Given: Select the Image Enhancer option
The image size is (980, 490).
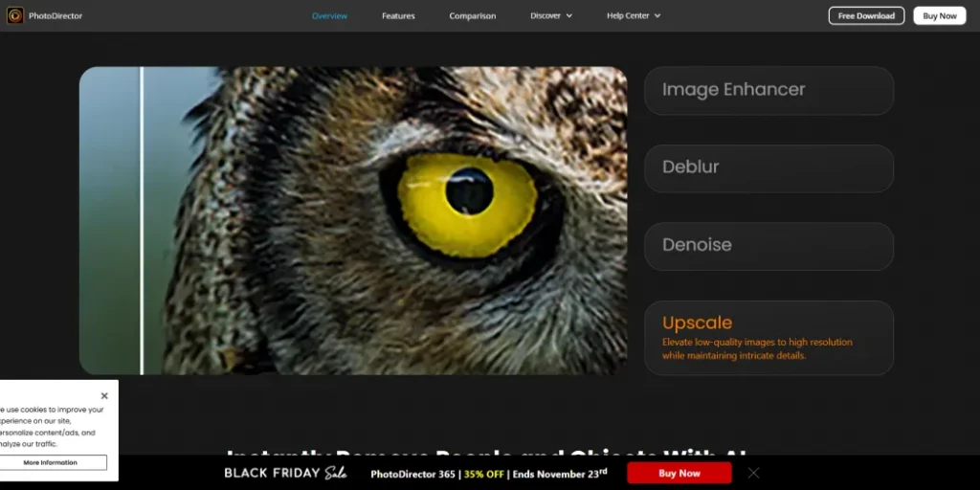Looking at the screenshot, I should tap(768, 90).
